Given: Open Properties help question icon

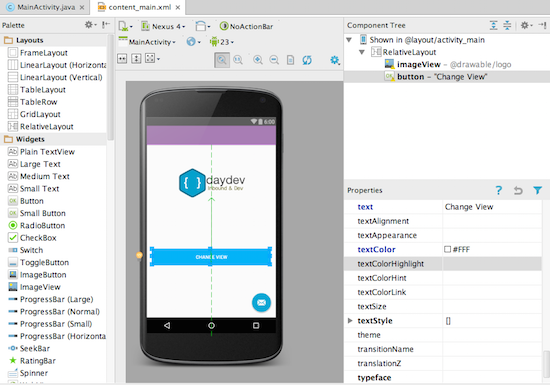Looking at the screenshot, I should coord(499,190).
